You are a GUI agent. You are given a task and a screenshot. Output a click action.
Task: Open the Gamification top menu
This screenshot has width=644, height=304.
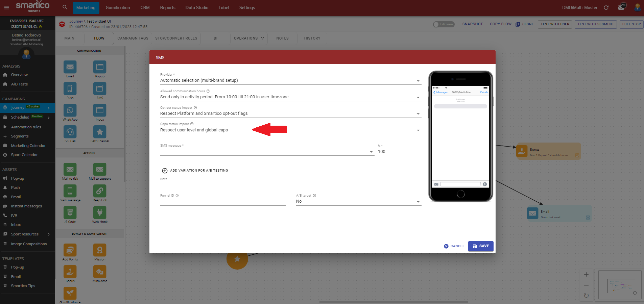click(x=118, y=7)
